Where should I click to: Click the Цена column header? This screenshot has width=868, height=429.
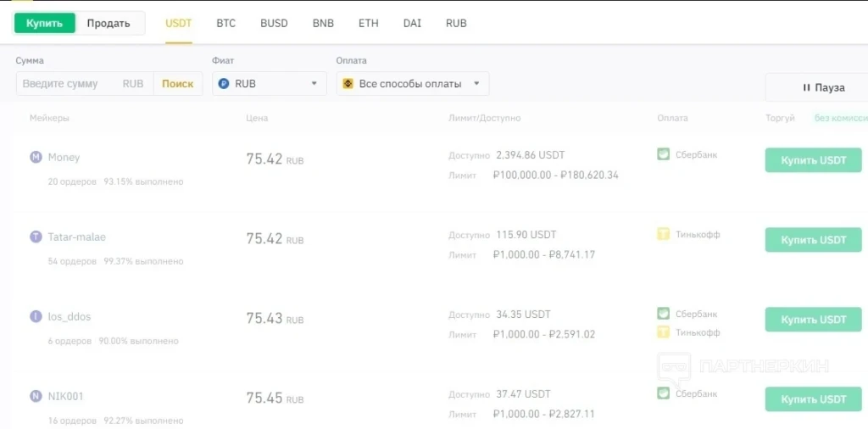[257, 118]
